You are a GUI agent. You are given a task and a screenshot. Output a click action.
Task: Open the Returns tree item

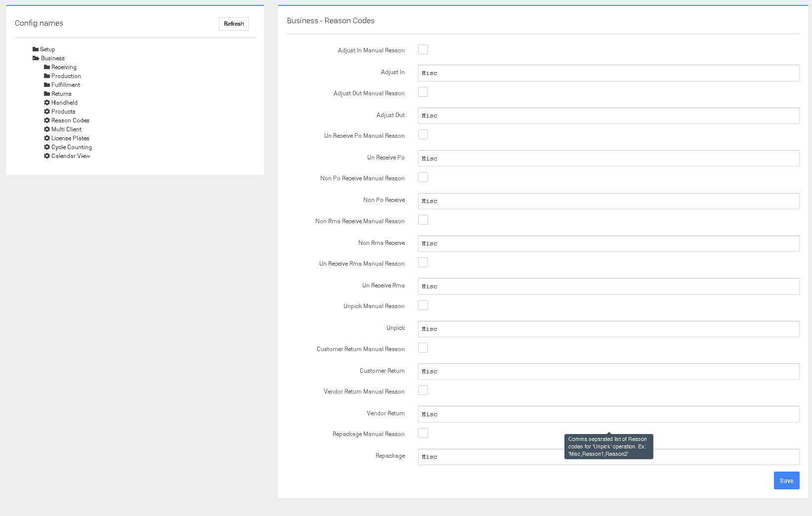click(x=61, y=94)
